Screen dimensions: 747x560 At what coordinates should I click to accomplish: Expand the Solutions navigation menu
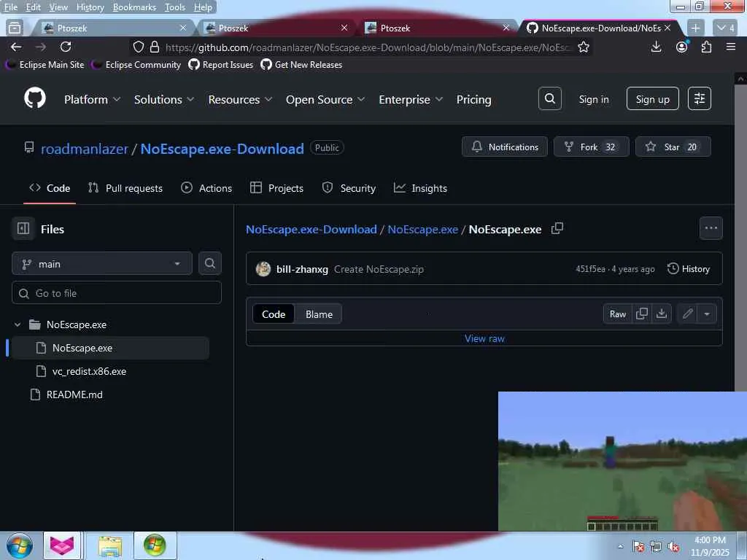[x=164, y=99]
